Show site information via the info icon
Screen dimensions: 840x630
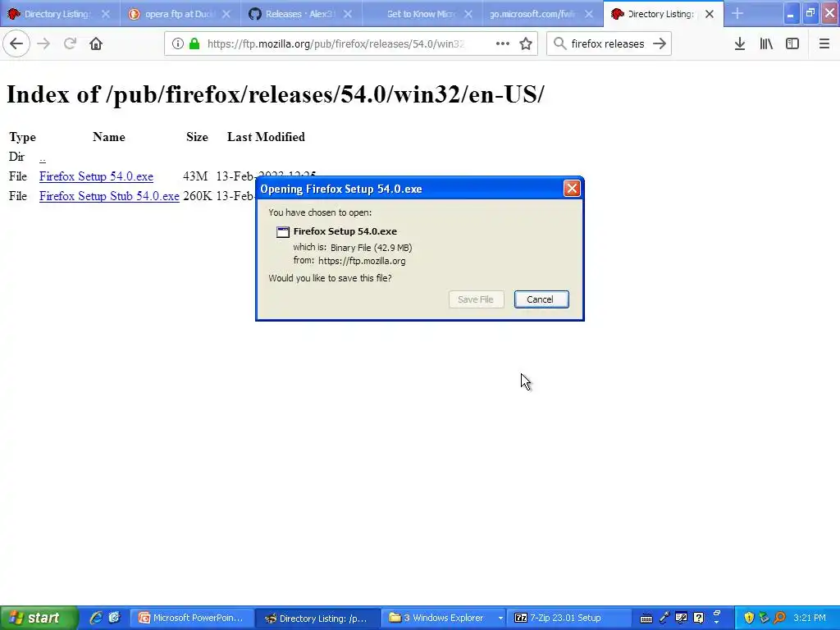click(177, 43)
